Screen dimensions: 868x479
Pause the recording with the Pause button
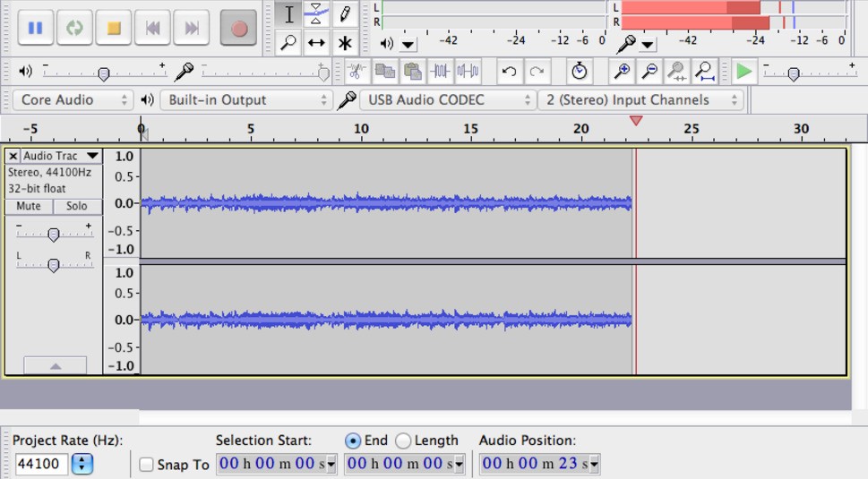tap(36, 28)
